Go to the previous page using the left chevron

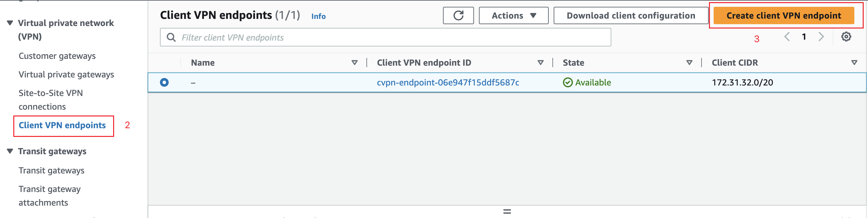(787, 37)
